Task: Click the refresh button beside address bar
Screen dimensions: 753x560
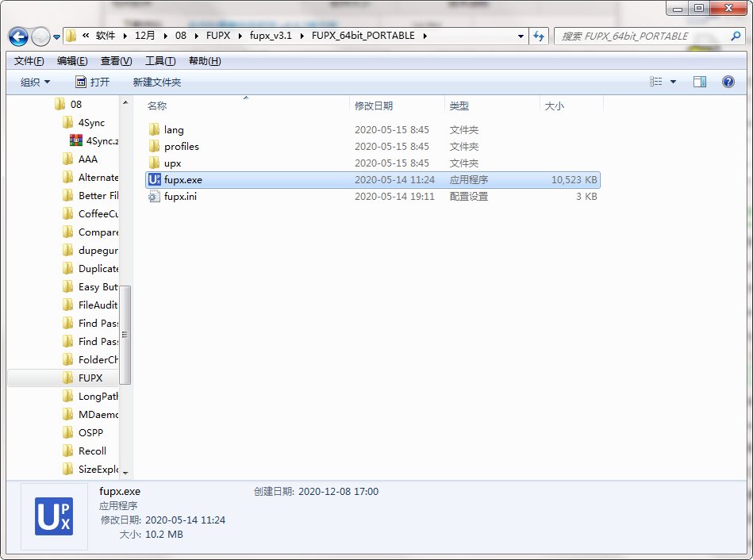Action: [x=540, y=36]
